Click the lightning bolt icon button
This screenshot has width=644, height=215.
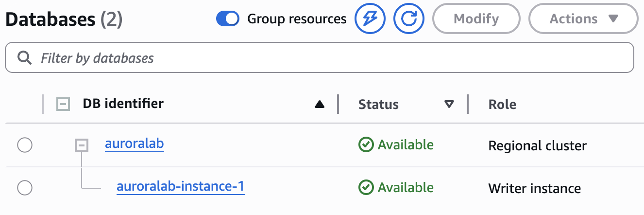[370, 19]
